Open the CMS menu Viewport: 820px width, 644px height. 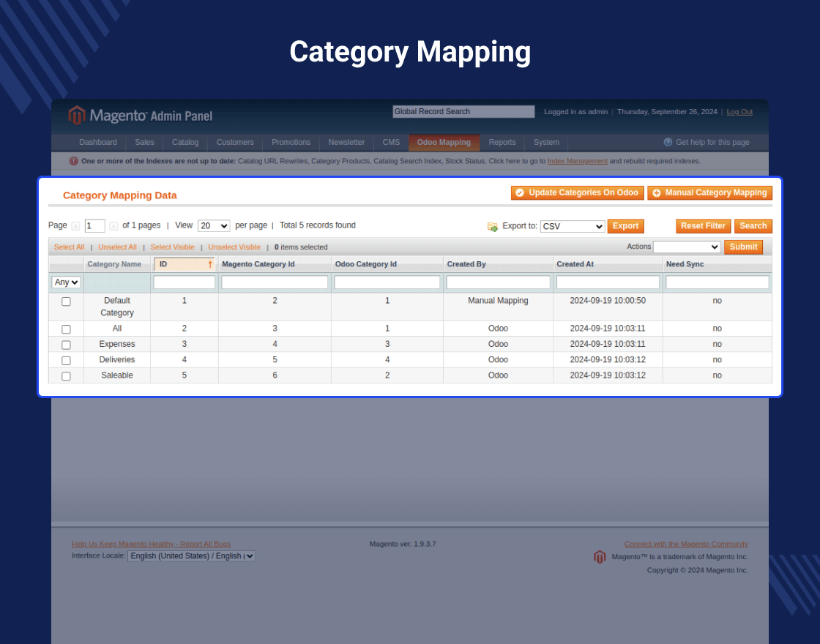[x=391, y=142]
